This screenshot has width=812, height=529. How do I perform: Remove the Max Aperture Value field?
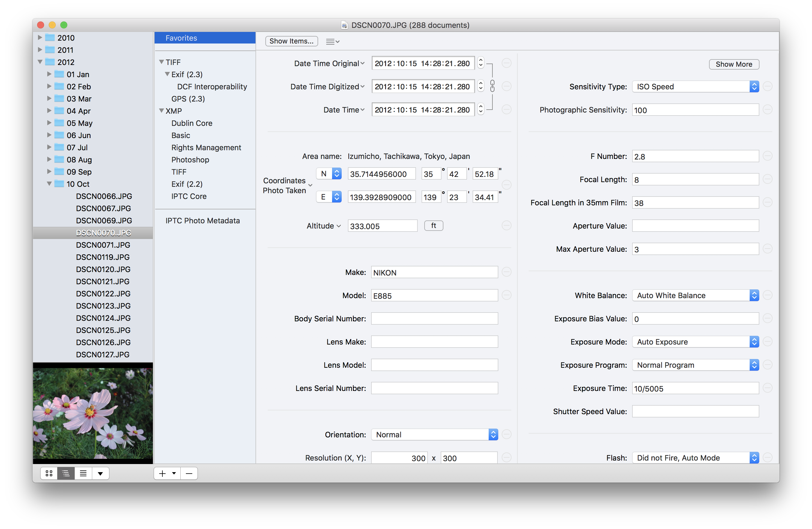click(x=767, y=249)
